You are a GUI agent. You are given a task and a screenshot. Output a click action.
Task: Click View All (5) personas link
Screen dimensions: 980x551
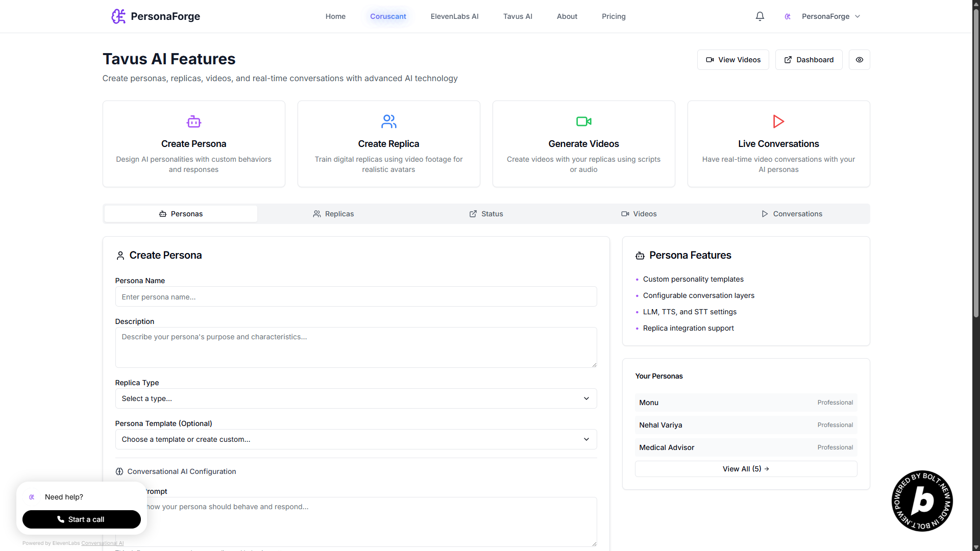[x=746, y=469]
